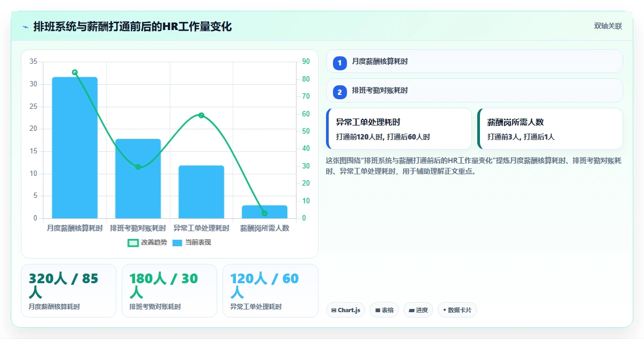The image size is (644, 339).
Task: Select the Chart.js tag
Action: coord(346,310)
